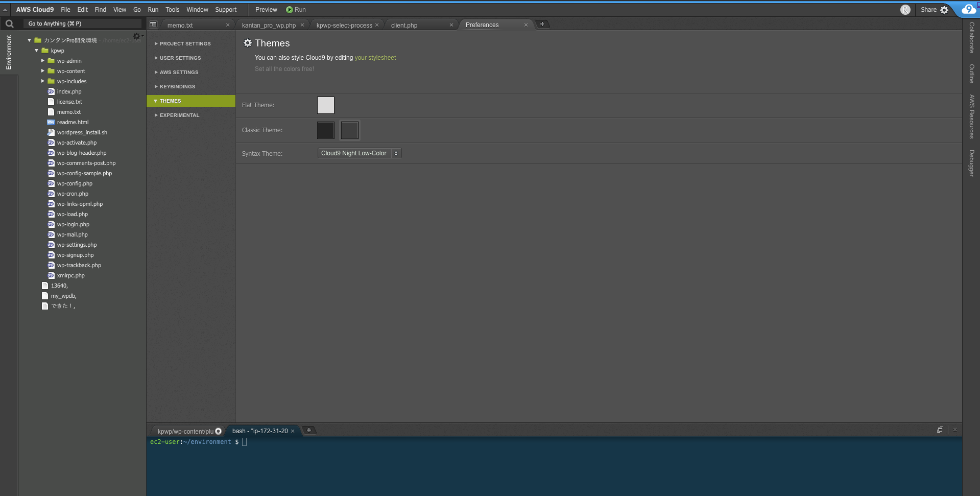This screenshot has width=980, height=496.
Task: Open your stylesheet link
Action: (375, 58)
